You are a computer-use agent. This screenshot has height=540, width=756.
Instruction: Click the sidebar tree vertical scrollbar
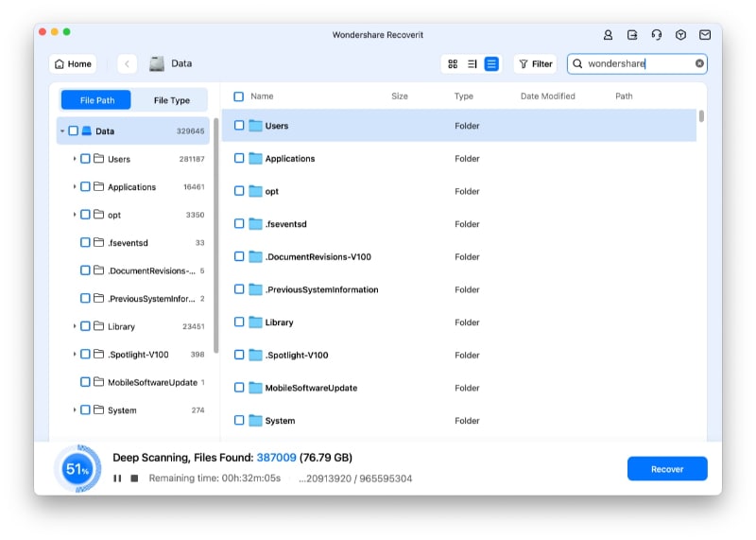[x=215, y=235]
